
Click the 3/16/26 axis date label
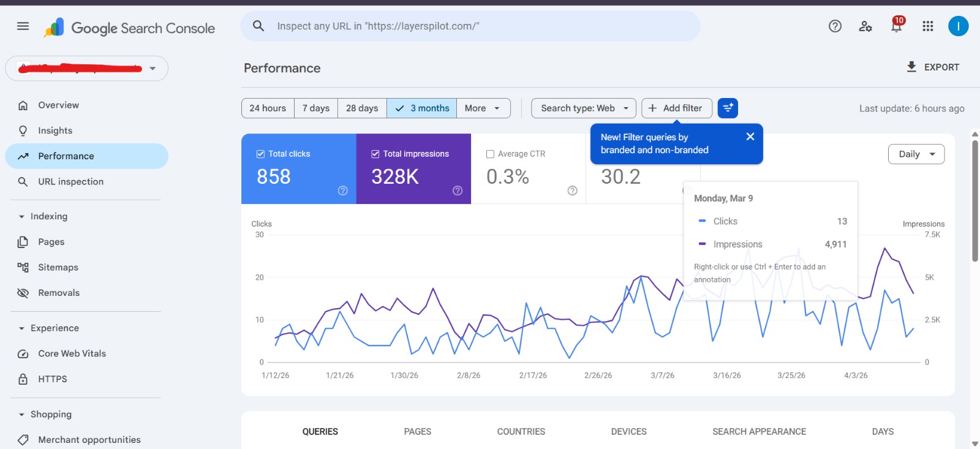point(727,375)
